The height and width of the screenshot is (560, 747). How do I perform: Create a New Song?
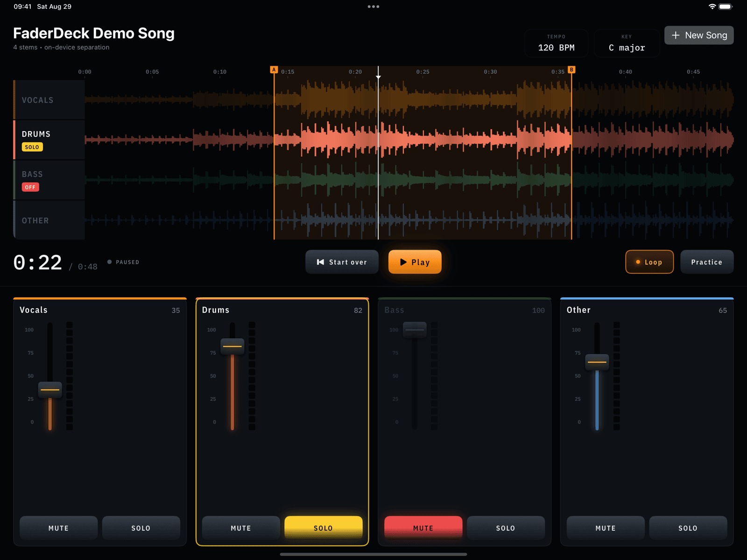pyautogui.click(x=698, y=35)
